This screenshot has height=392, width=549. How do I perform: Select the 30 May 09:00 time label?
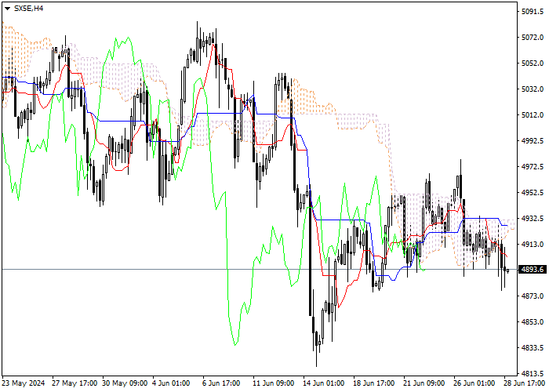(x=125, y=383)
